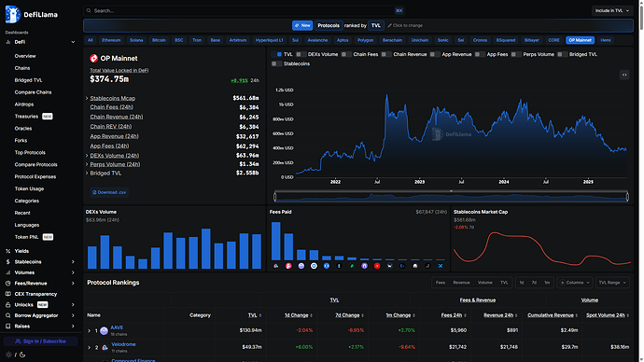Image resolution: width=644 pixels, height=362 pixels.
Task: Open the Velodrome protocol link
Action: [123, 344]
